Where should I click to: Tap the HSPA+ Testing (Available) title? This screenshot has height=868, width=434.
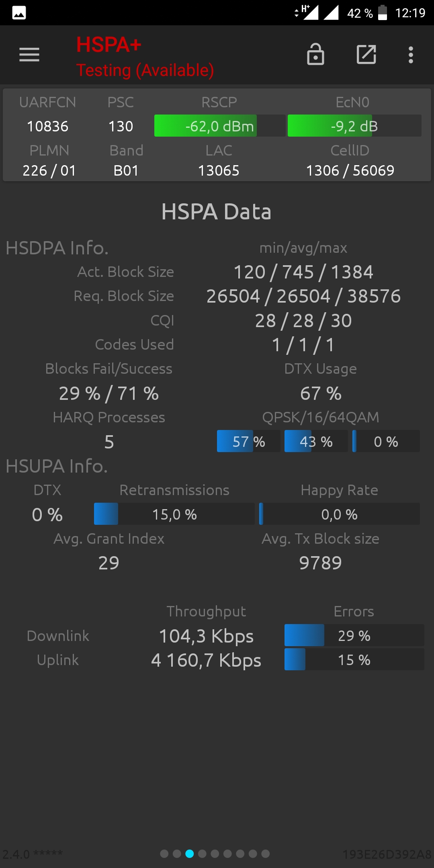coord(145,57)
